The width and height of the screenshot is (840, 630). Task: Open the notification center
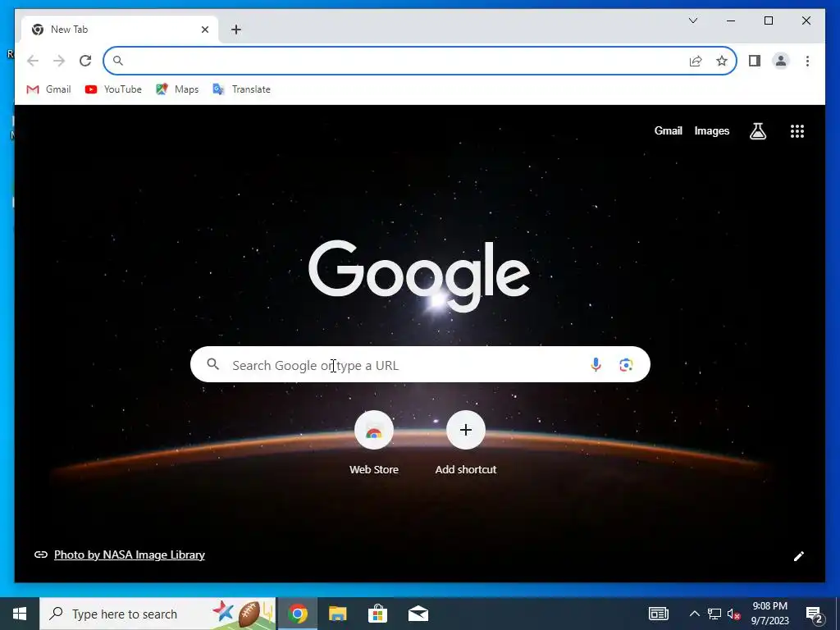tap(815, 614)
